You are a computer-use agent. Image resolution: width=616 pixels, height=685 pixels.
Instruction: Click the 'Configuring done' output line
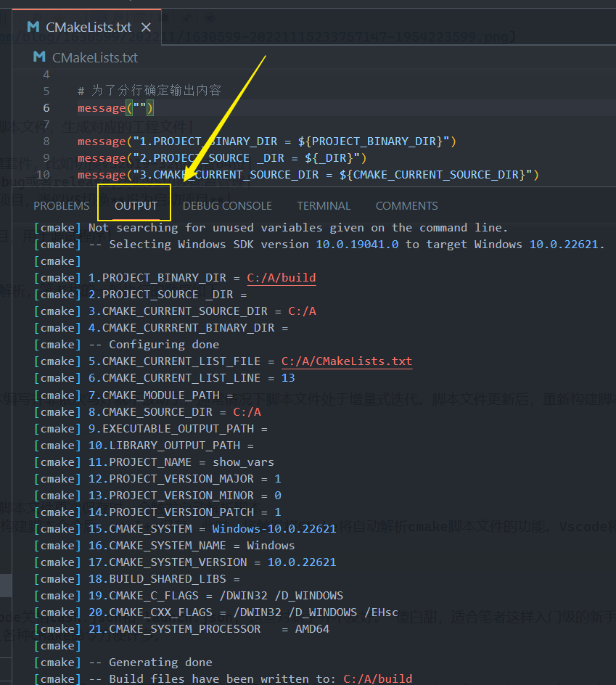click(127, 345)
